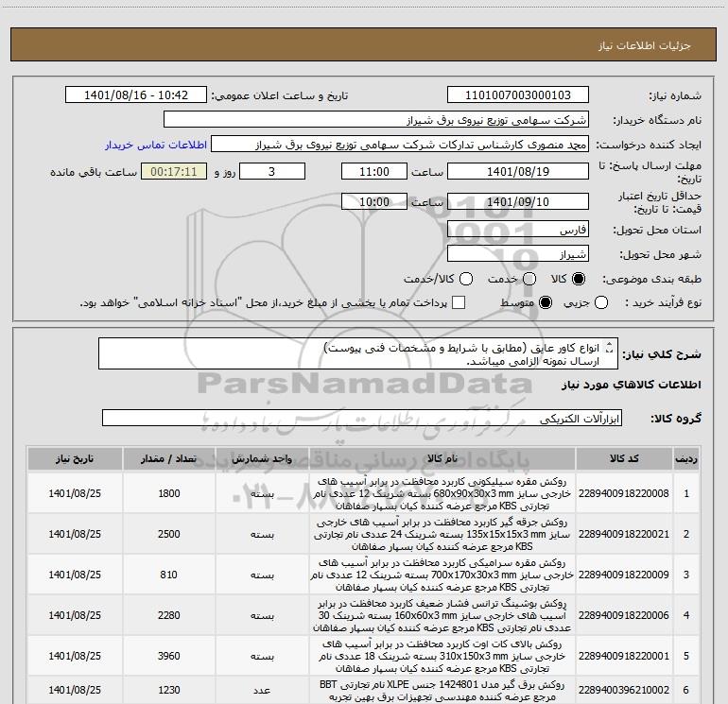Viewport: 728px width, 704px height.
Task: Click the buyer organization name field
Action: (376, 120)
